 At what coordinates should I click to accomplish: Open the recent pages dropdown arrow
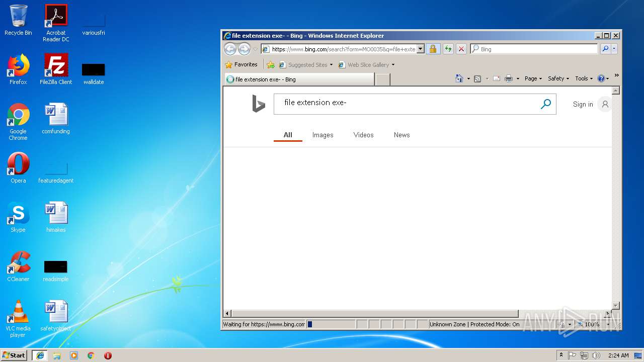tap(255, 49)
